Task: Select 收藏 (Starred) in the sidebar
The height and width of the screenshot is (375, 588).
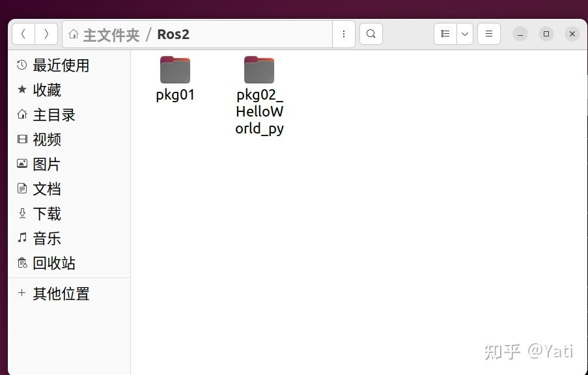Action: [x=48, y=90]
